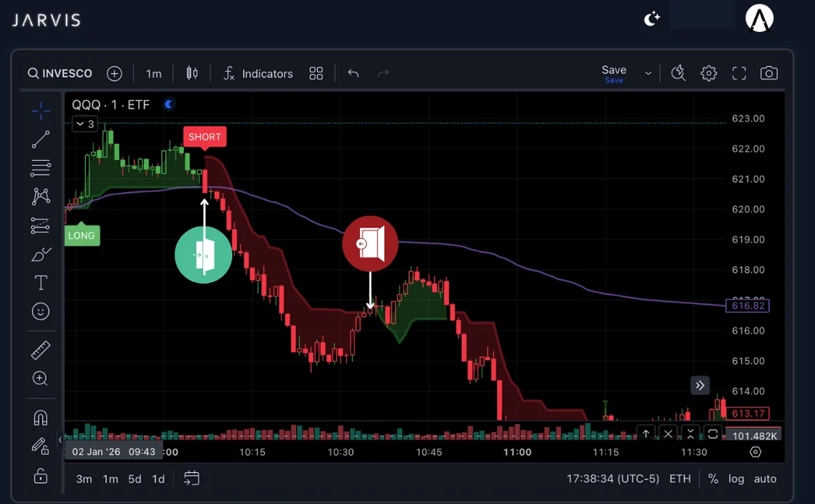Viewport: 815px width, 504px height.
Task: Select the forecasting position tool
Action: [41, 225]
